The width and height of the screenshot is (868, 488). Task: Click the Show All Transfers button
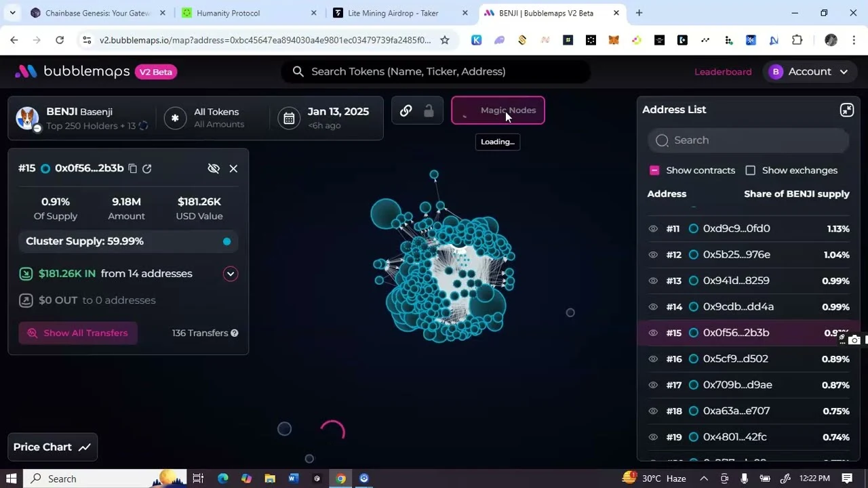(x=78, y=333)
